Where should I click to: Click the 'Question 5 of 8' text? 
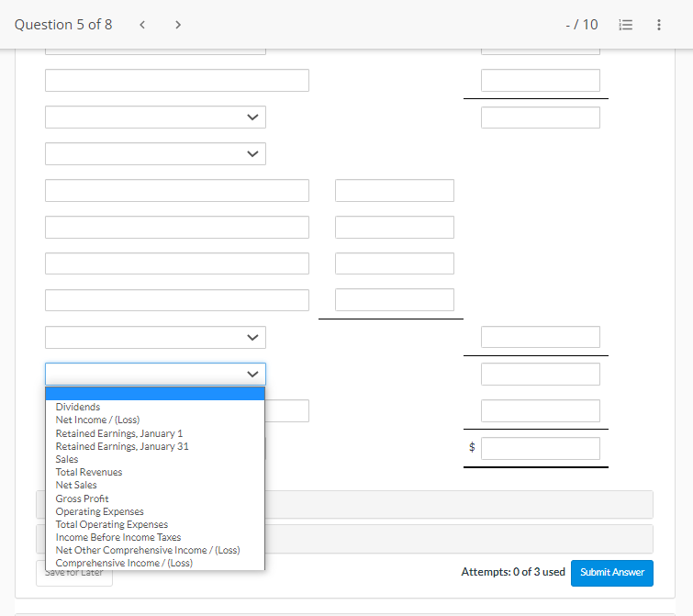tap(63, 25)
